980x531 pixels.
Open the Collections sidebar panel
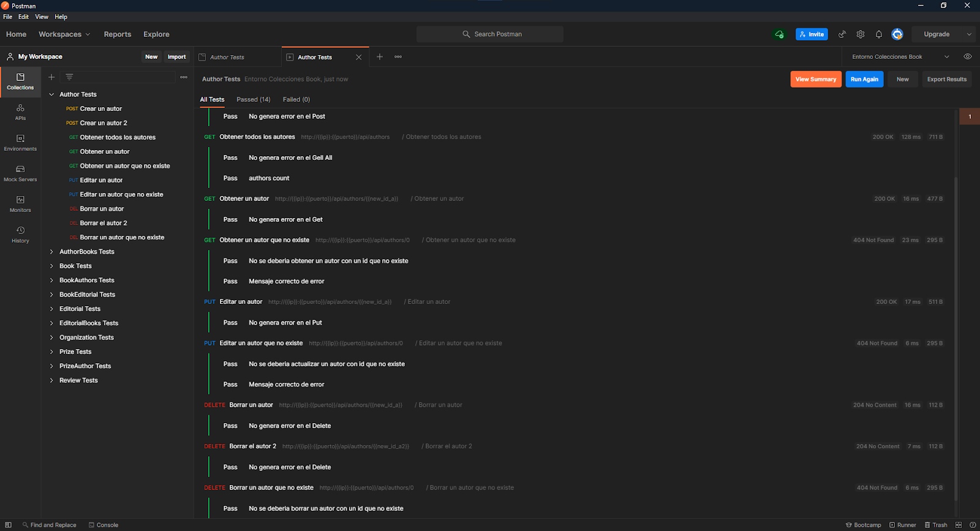pyautogui.click(x=20, y=81)
